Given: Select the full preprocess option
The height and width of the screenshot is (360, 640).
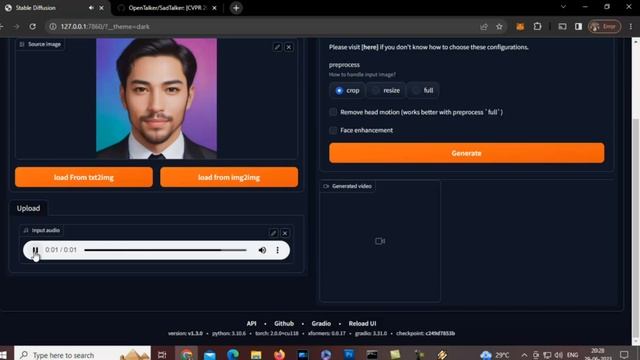Looking at the screenshot, I should (x=423, y=90).
